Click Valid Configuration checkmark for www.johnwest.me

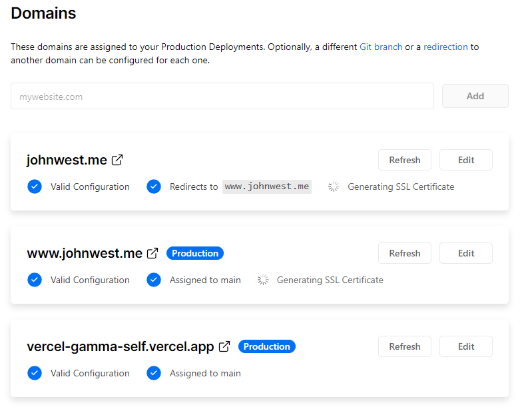[x=35, y=280]
